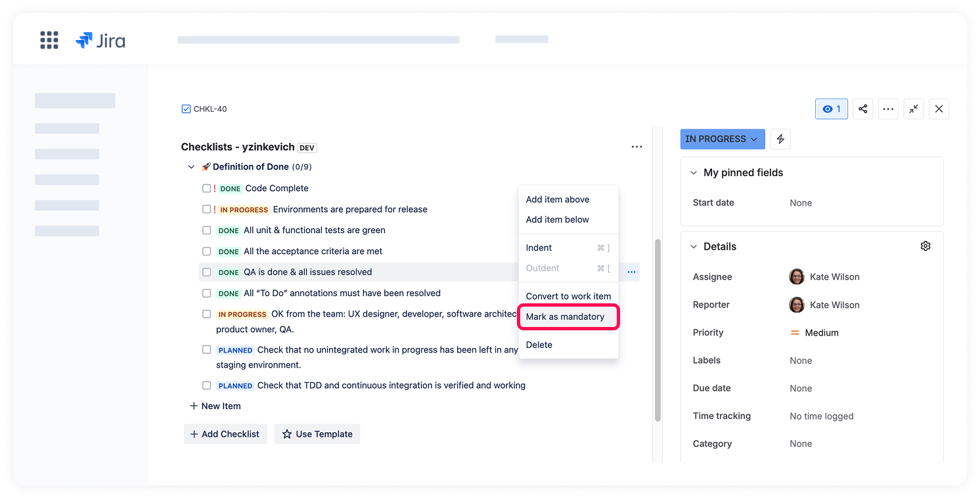The image size is (980, 499).
Task: Select Mark as mandatory menu option
Action: click(565, 316)
